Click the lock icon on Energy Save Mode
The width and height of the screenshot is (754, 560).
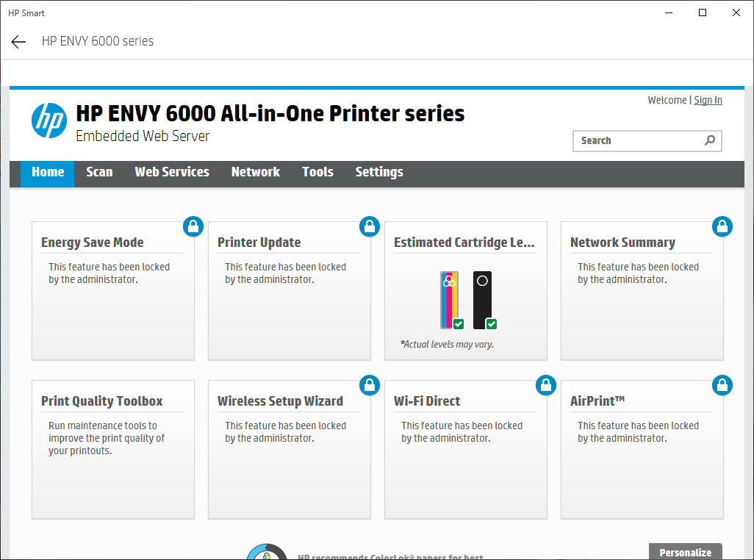(193, 226)
